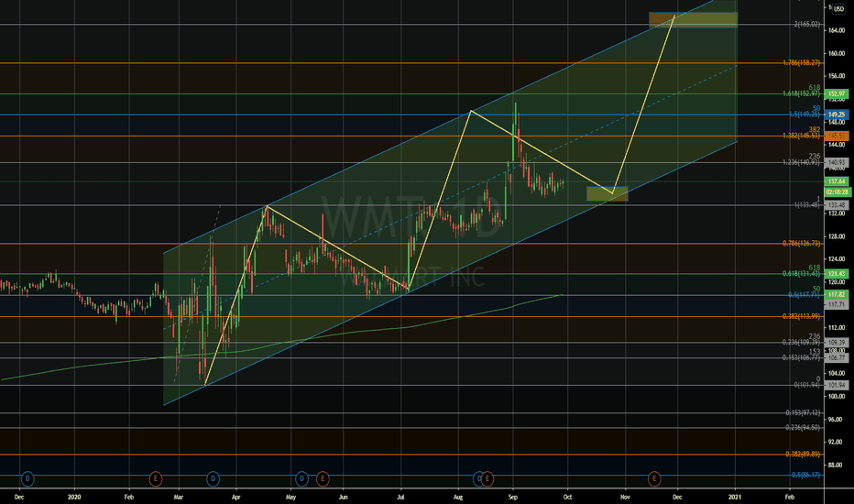
Task: Select the 1.786(158.27) Fibonacci level label
Action: [x=801, y=62]
